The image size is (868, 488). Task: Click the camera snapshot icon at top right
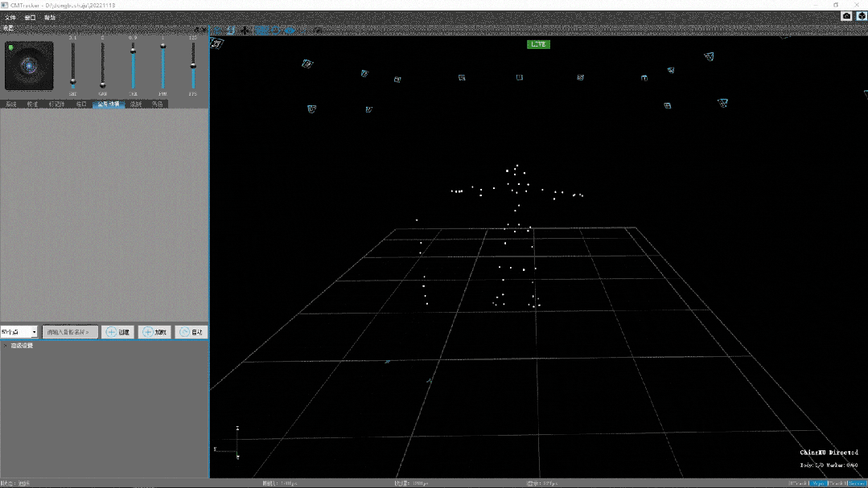[846, 17]
